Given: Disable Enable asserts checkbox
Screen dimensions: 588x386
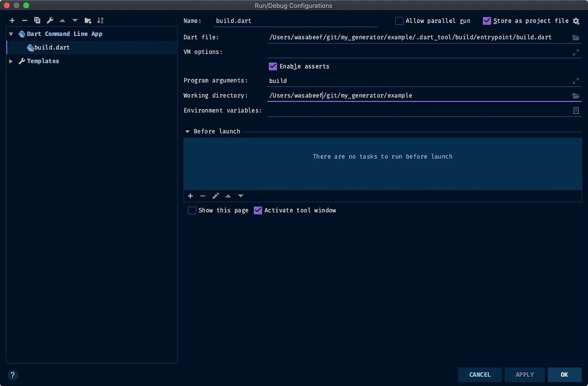Looking at the screenshot, I should [x=273, y=66].
